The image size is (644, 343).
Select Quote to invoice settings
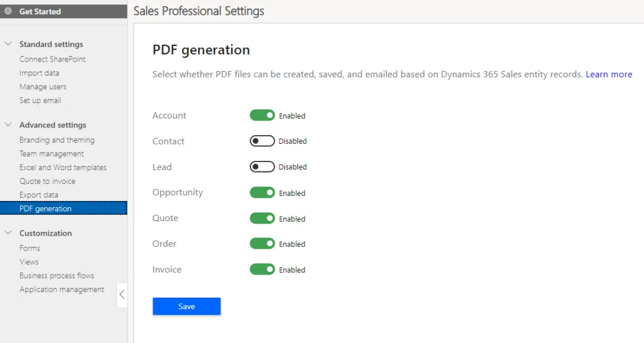click(x=47, y=182)
